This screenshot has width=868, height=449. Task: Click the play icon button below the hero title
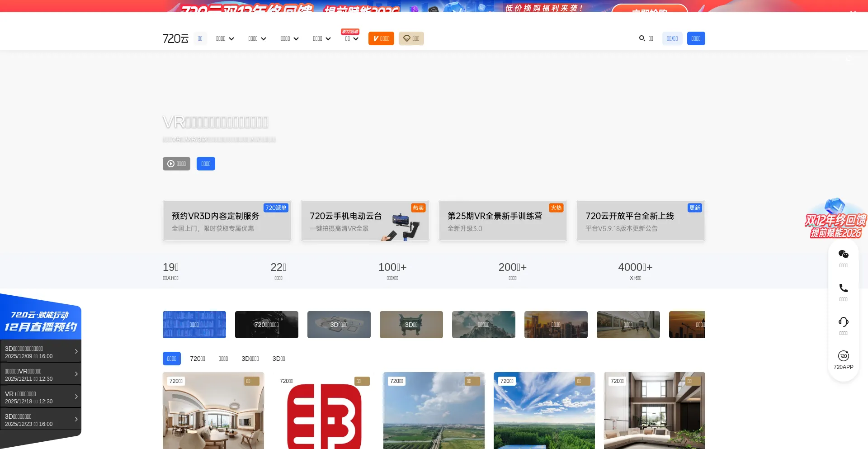point(170,164)
